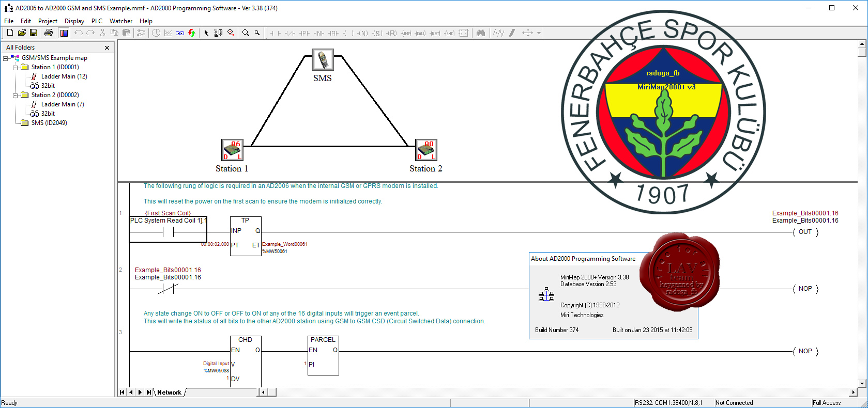Image resolution: width=868 pixels, height=408 pixels.
Task: Select 32bit watcher under Station 1
Action: pyautogui.click(x=48, y=86)
